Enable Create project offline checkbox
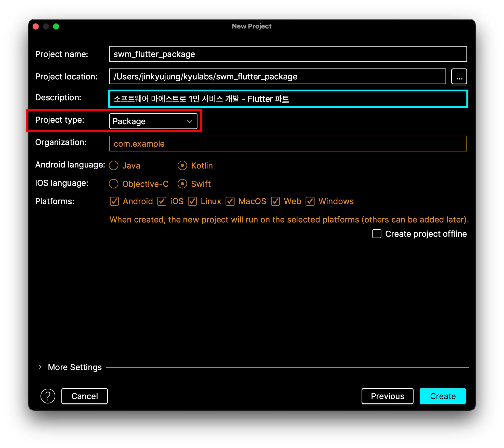The height and width of the screenshot is (448, 504). (x=377, y=234)
